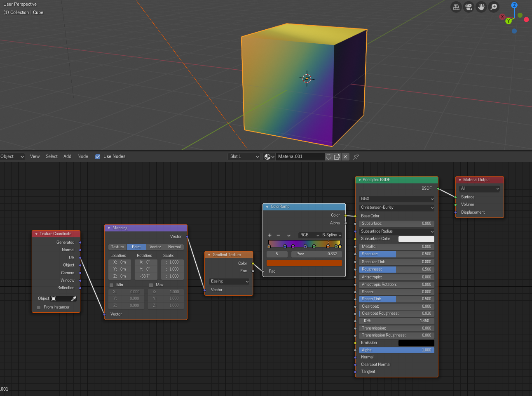532x396 pixels.
Task: Collapse the Principled BSDF node
Action: click(x=359, y=180)
